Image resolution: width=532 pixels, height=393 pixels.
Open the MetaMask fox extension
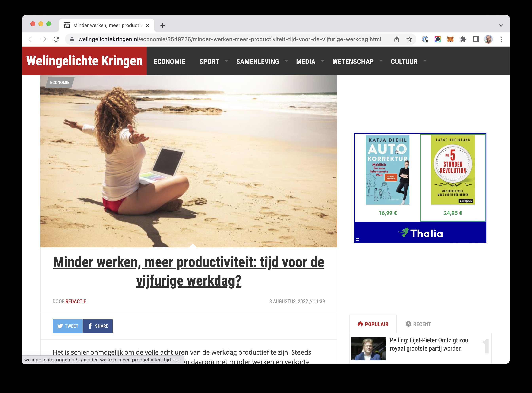450,39
